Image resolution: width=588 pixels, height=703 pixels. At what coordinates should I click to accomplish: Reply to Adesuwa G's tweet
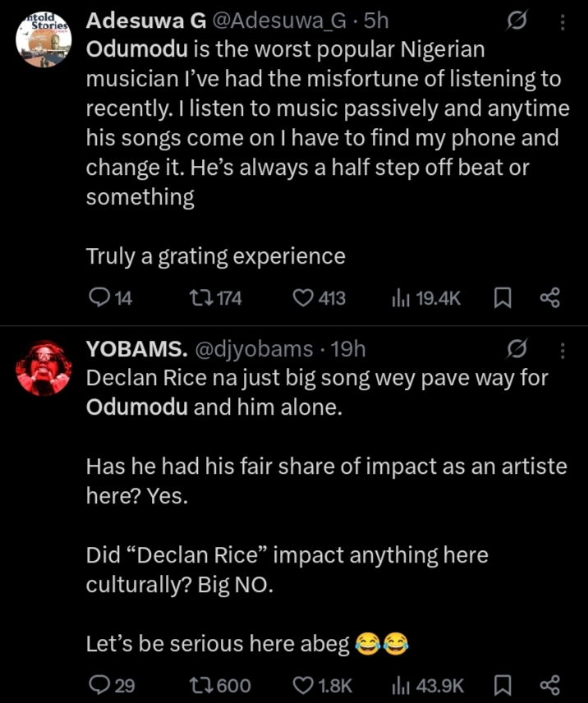click(x=99, y=298)
